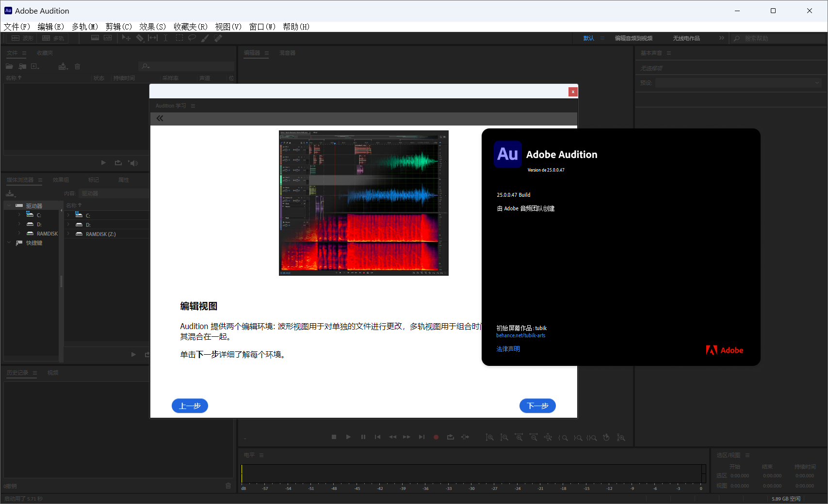Click the stop button in transport controls
Screen dimensions: 828x504
pyautogui.click(x=334, y=437)
